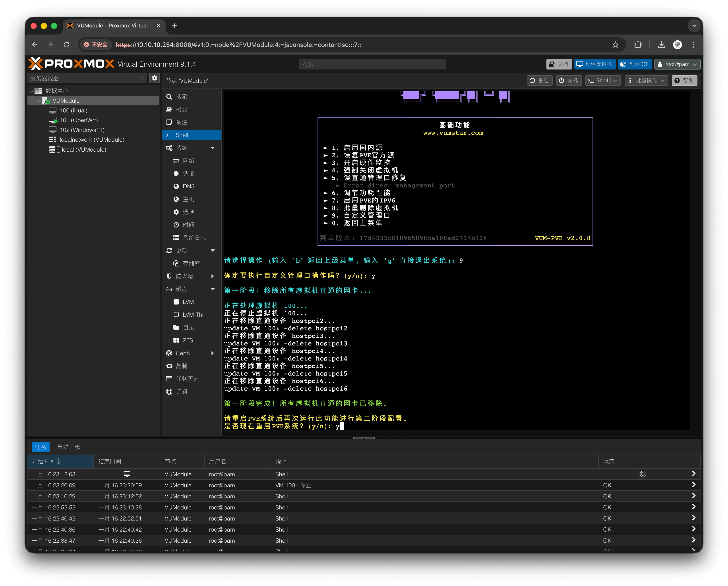Open the Shell button dropdown arrow
728x586 pixels.
pos(615,80)
